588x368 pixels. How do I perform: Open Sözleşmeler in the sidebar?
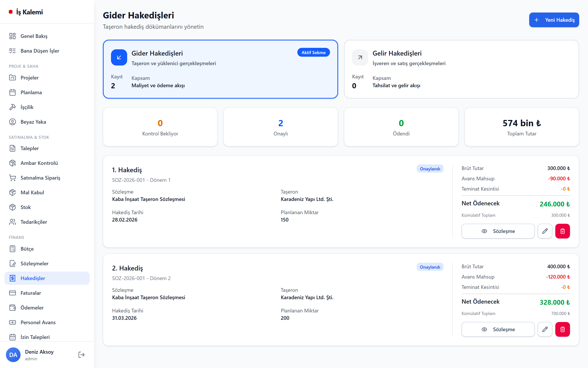[x=47, y=264]
